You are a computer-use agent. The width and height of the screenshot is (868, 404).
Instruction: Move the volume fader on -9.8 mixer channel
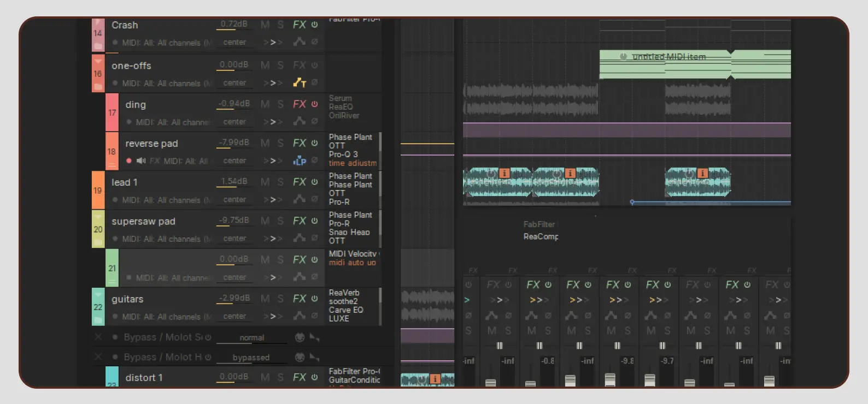(x=610, y=379)
